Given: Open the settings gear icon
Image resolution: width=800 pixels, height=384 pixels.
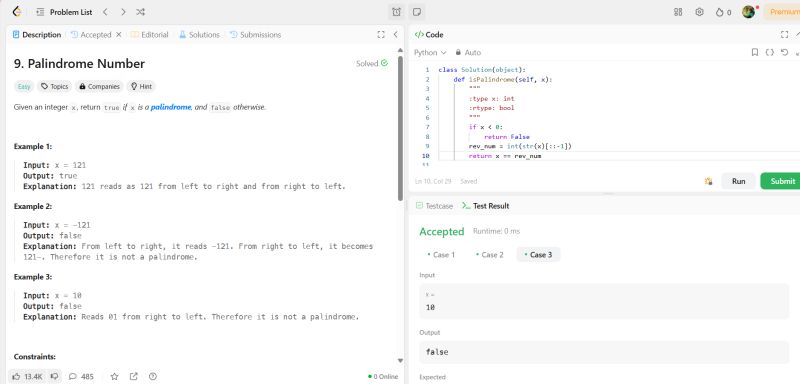Looking at the screenshot, I should [699, 12].
